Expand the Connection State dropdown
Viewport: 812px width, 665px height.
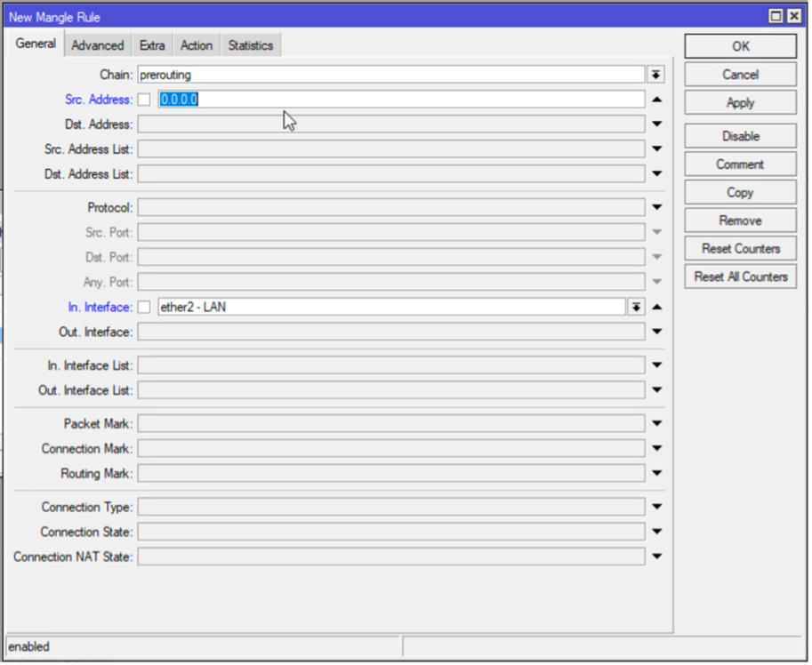656,531
